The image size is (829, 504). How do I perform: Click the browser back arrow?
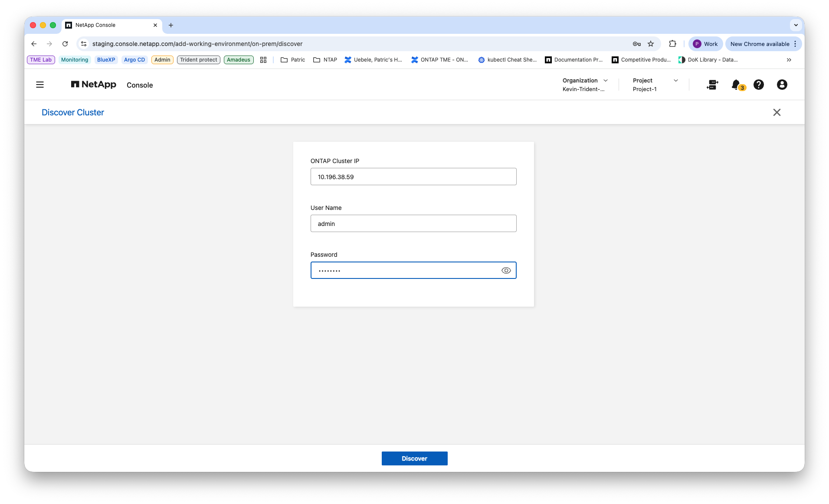pyautogui.click(x=34, y=44)
